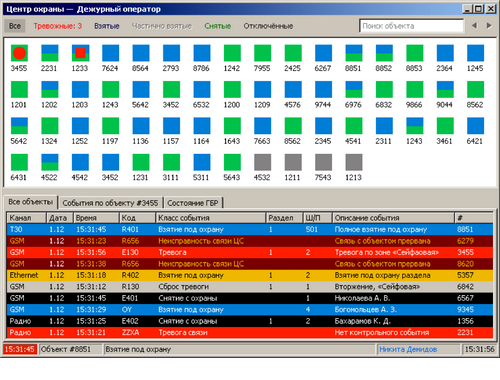Select alarming object 3455 red circle icon
This screenshot has width=500, height=380.
pyautogui.click(x=19, y=53)
